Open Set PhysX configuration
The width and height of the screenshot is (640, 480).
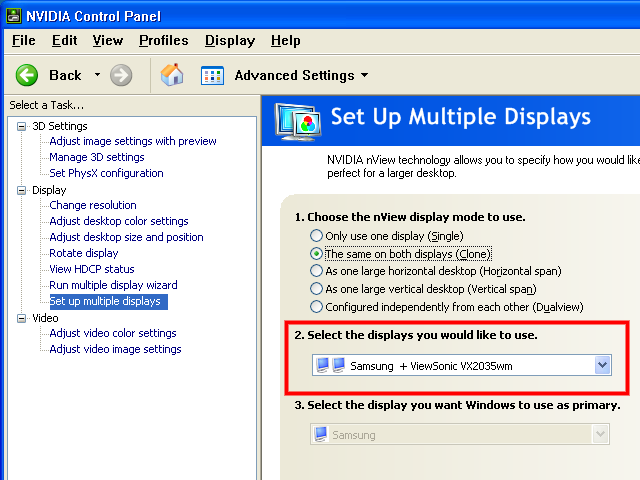(x=106, y=173)
